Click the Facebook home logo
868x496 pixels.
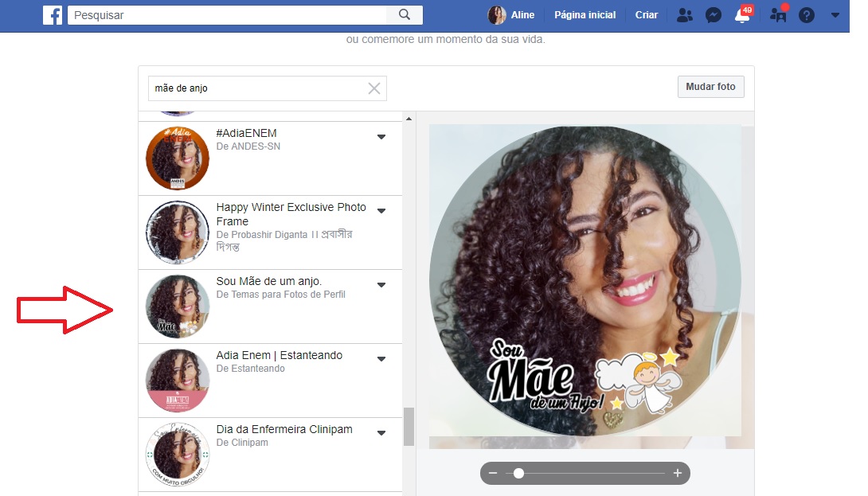[x=53, y=14]
